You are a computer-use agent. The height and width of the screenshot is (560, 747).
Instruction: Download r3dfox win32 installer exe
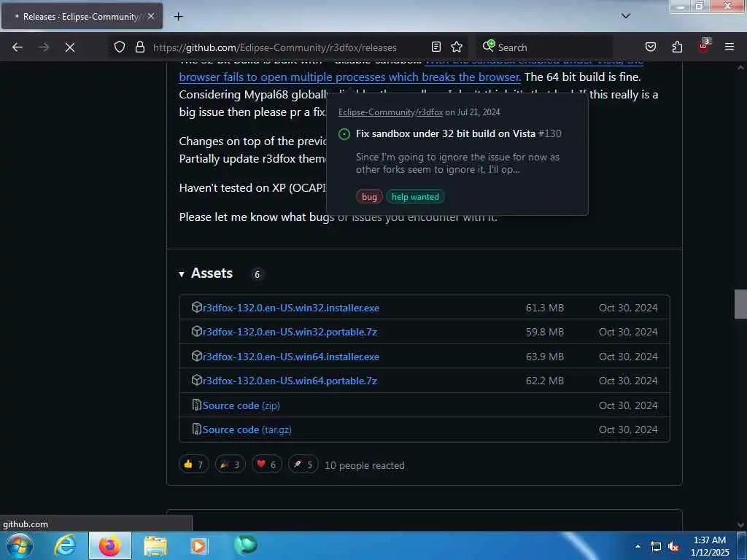point(290,308)
